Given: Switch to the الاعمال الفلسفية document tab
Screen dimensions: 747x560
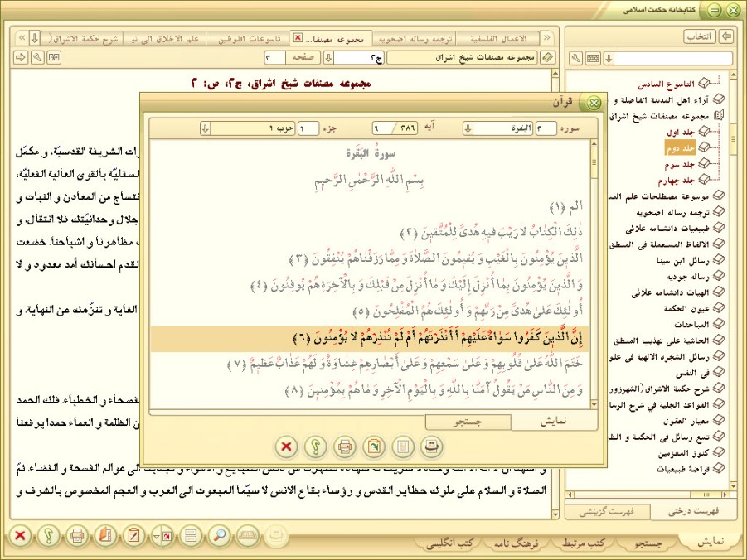Looking at the screenshot, I should [x=497, y=39].
